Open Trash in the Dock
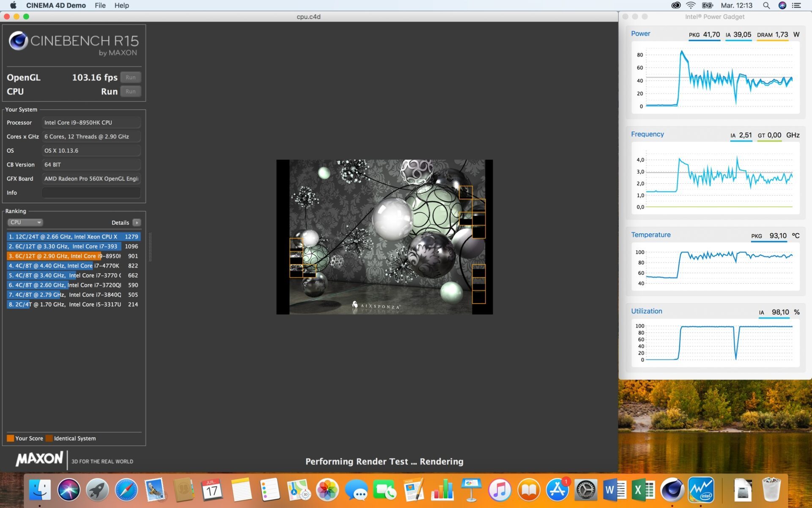This screenshot has height=508, width=812. 771,490
